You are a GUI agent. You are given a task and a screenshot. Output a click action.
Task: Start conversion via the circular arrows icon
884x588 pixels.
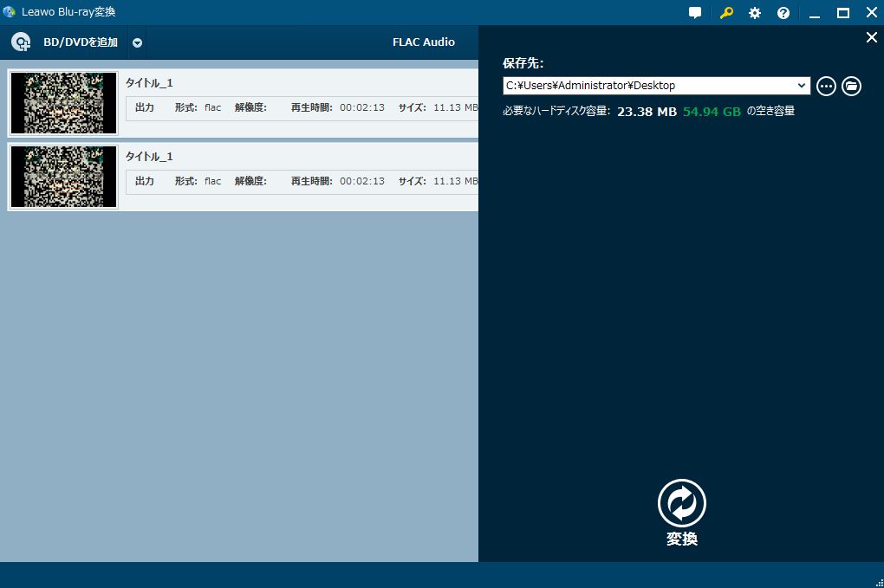pos(681,502)
